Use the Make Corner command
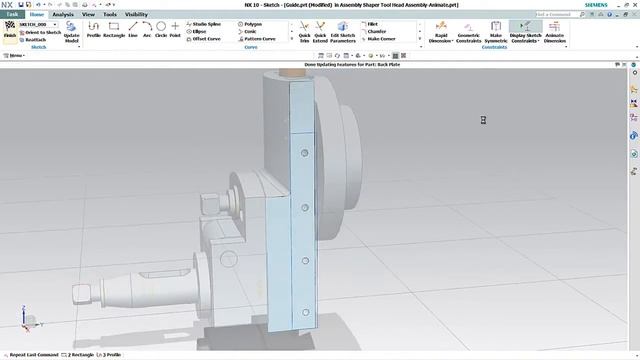The image size is (640, 360). coord(378,39)
